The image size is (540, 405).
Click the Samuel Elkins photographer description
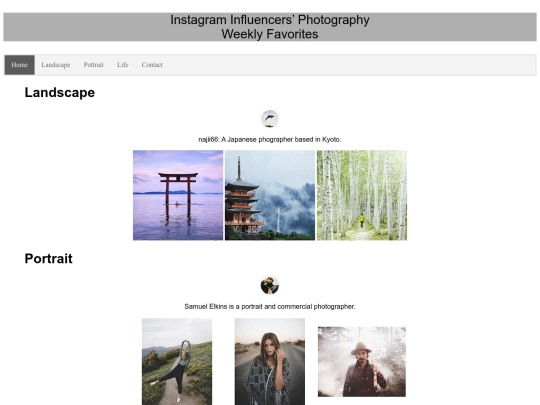point(270,307)
